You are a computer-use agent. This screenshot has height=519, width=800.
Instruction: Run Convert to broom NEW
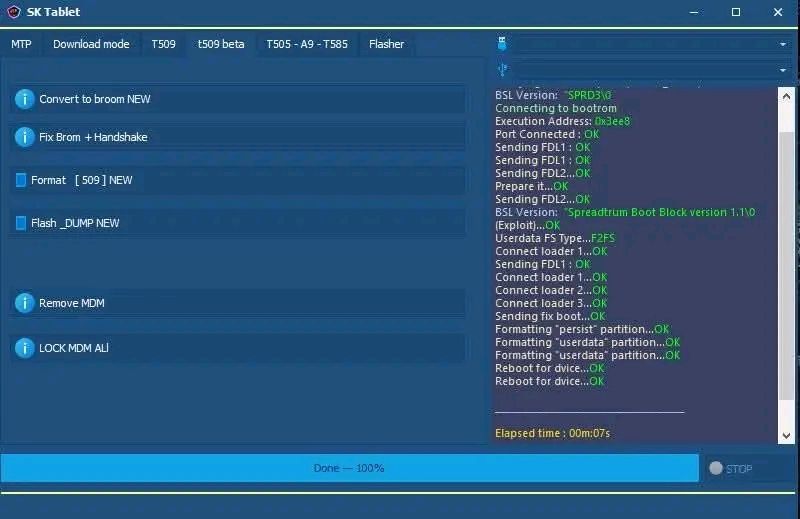click(x=237, y=99)
